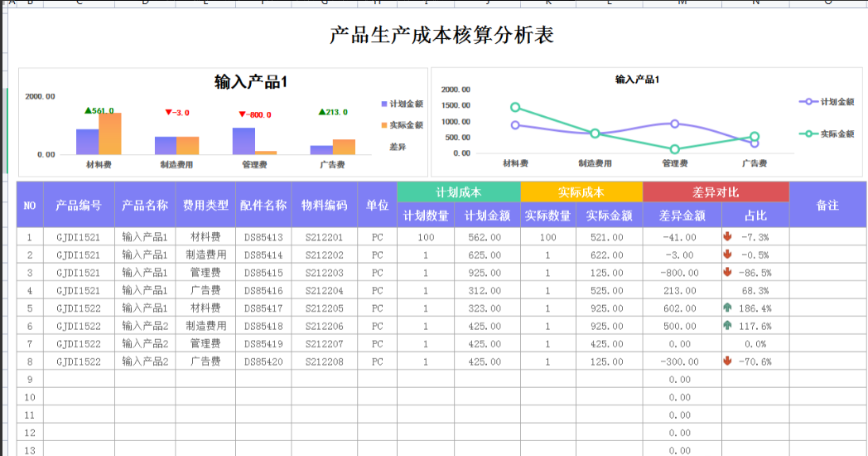Click the ratio cell 68.3%
868x456 pixels.
click(x=755, y=290)
